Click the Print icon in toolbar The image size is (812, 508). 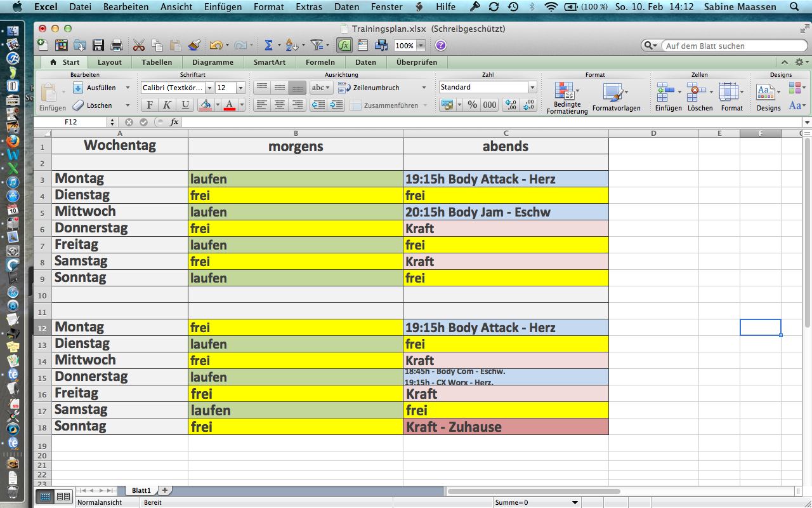[x=117, y=45]
